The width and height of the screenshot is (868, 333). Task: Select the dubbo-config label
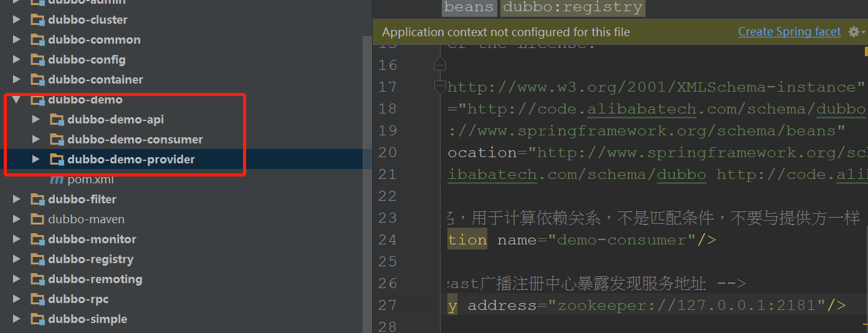[87, 60]
